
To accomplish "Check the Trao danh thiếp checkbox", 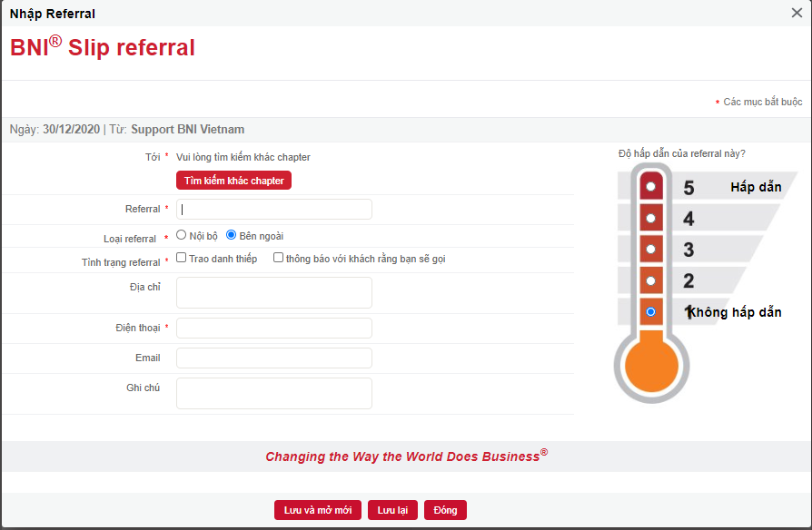I will click(x=182, y=257).
